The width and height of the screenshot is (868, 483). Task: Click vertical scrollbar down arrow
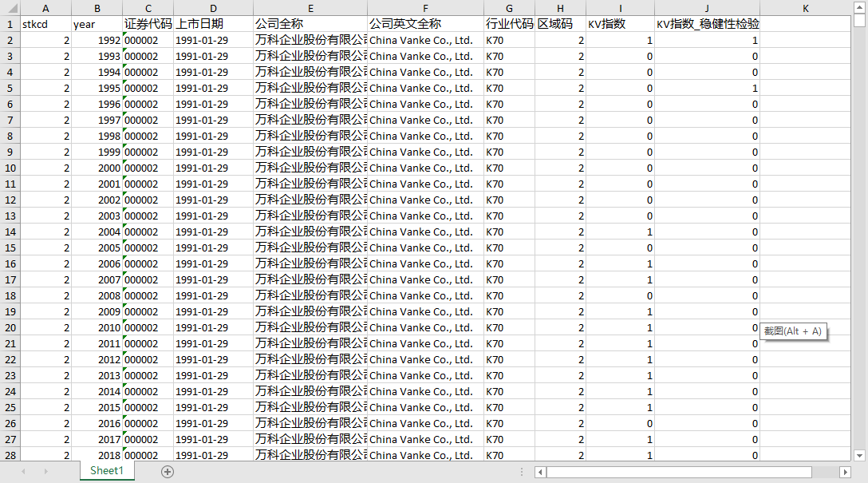859,456
